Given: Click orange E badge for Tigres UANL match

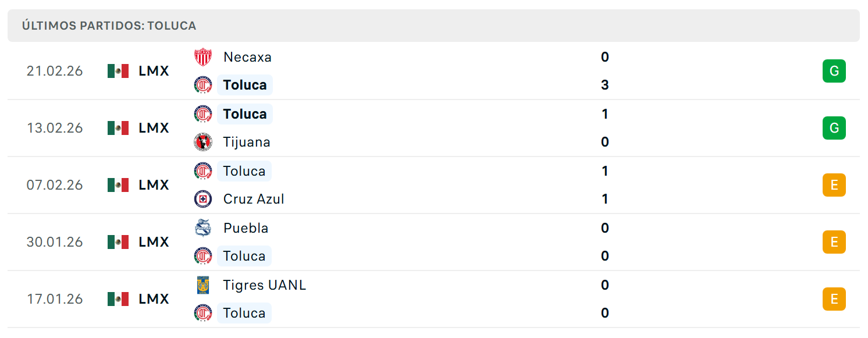Looking at the screenshot, I should pyautogui.click(x=834, y=299).
